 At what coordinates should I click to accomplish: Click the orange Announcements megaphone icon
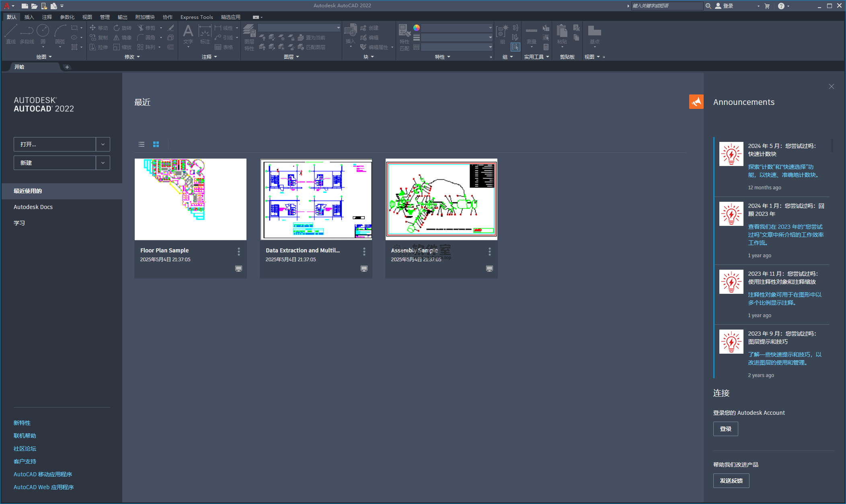coord(696,102)
